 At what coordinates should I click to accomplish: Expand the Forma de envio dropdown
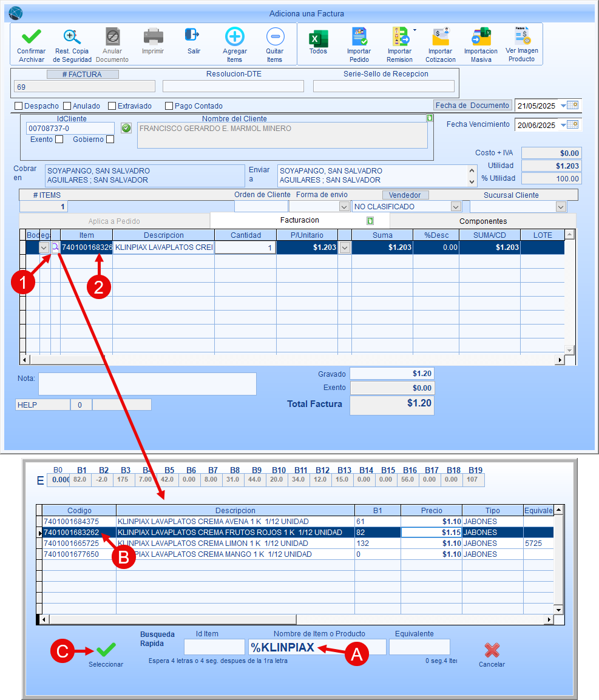click(344, 207)
